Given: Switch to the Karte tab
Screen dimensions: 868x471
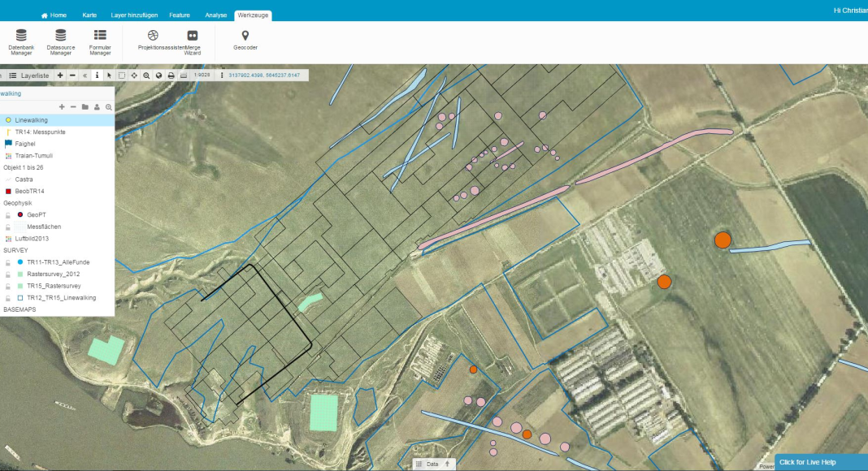Looking at the screenshot, I should pos(89,15).
